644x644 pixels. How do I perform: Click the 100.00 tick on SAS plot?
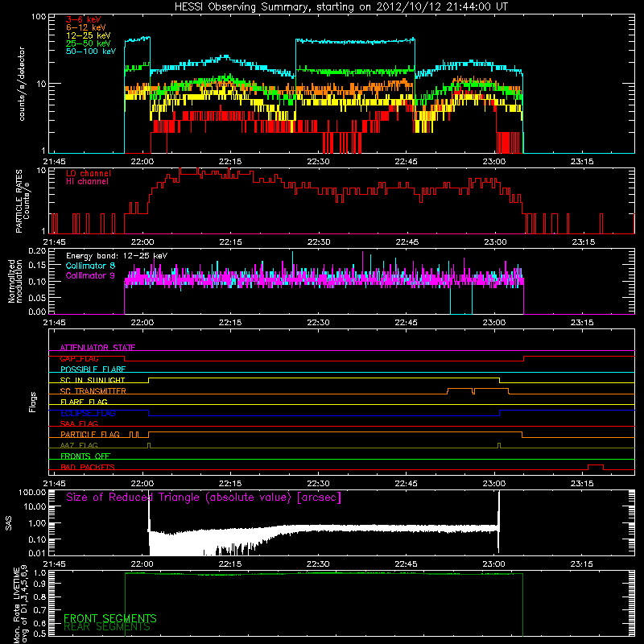pyautogui.click(x=32, y=493)
